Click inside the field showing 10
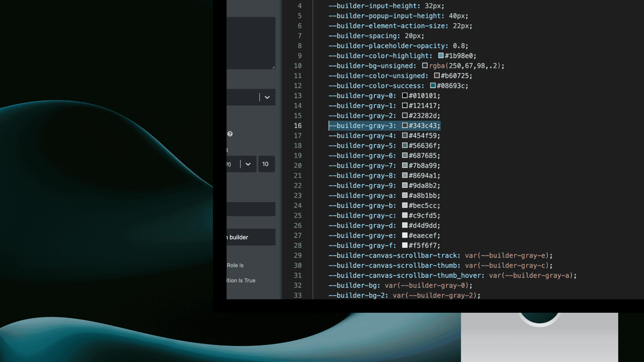 (266, 164)
